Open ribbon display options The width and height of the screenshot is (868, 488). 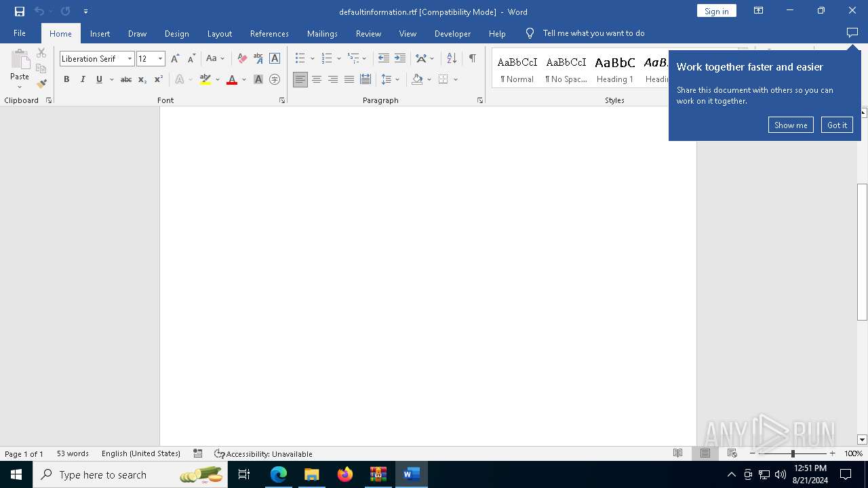click(759, 11)
